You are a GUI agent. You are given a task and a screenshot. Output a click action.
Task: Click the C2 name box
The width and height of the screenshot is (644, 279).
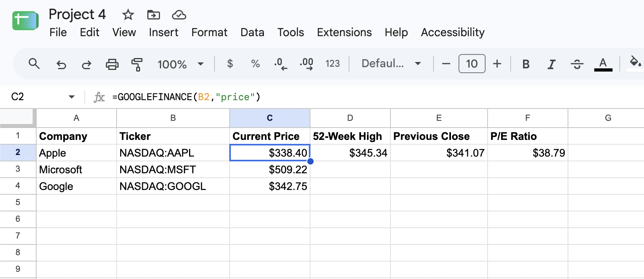(x=18, y=97)
